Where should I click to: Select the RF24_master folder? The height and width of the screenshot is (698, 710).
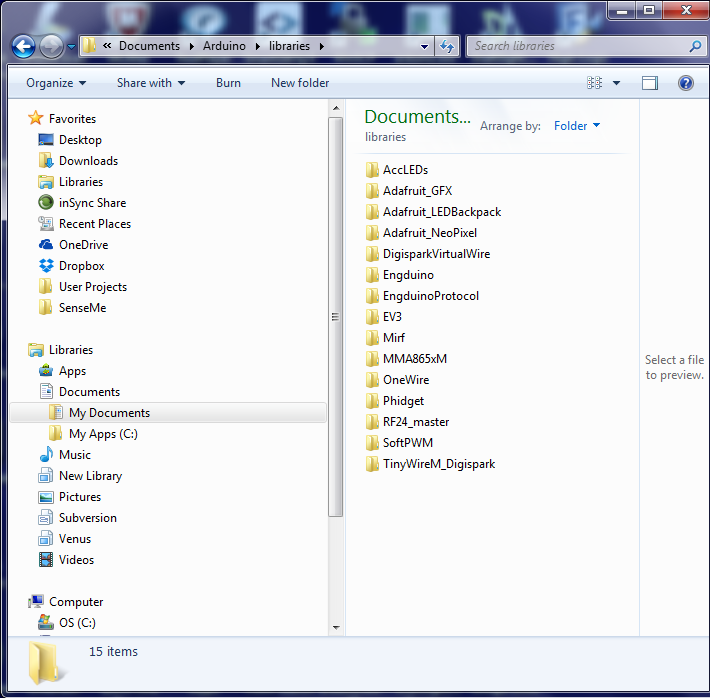(x=407, y=422)
